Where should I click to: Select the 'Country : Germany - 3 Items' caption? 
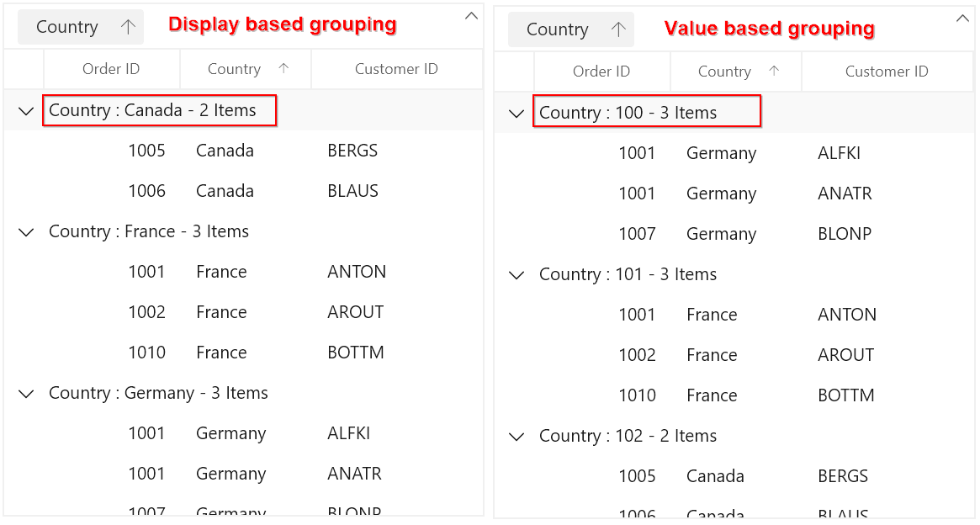point(158,393)
